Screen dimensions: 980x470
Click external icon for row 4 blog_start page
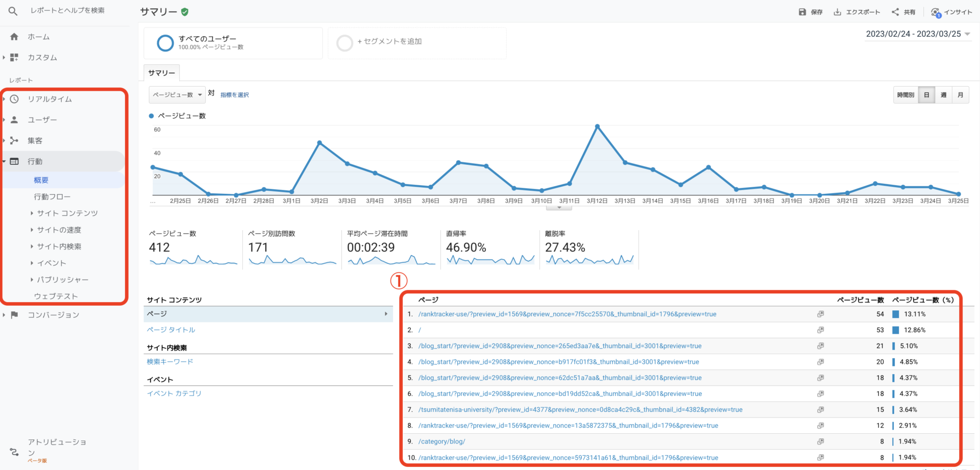point(820,362)
